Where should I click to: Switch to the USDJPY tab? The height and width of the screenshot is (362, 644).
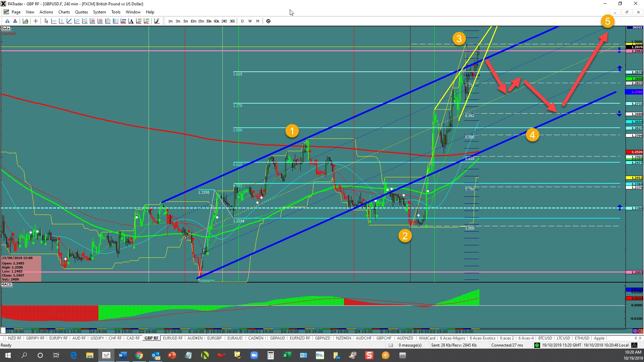pos(97,338)
